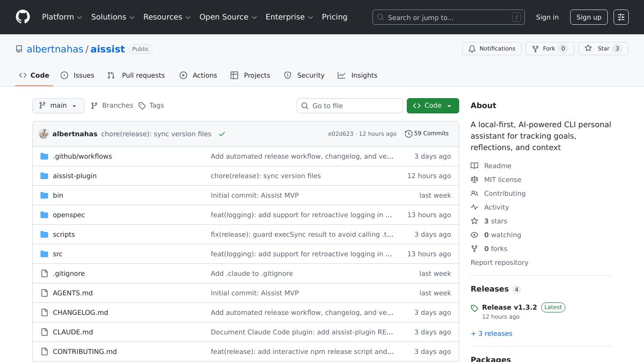Click the Release v1.3.2 tag icon
644x362 pixels.
click(x=474, y=308)
